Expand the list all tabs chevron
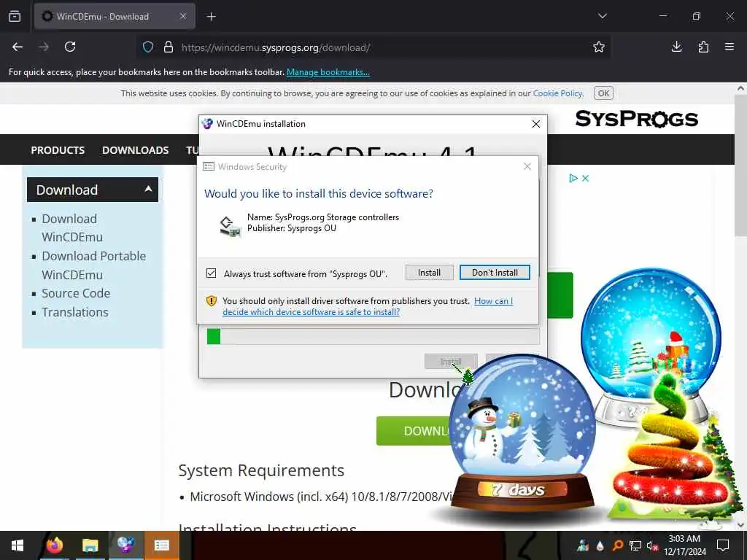The image size is (747, 560). click(602, 16)
